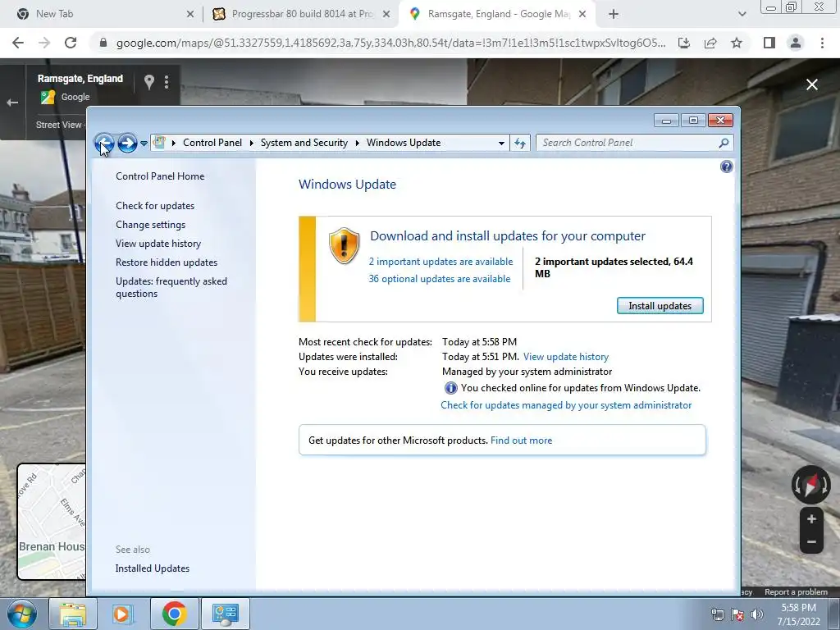The height and width of the screenshot is (630, 840).
Task: Open Control Panel Home link
Action: (160, 176)
